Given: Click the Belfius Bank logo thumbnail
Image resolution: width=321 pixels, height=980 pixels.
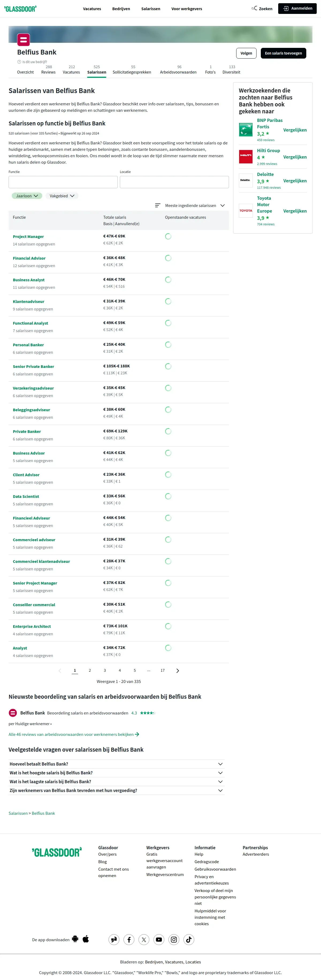Looking at the screenshot, I should pyautogui.click(x=23, y=40).
